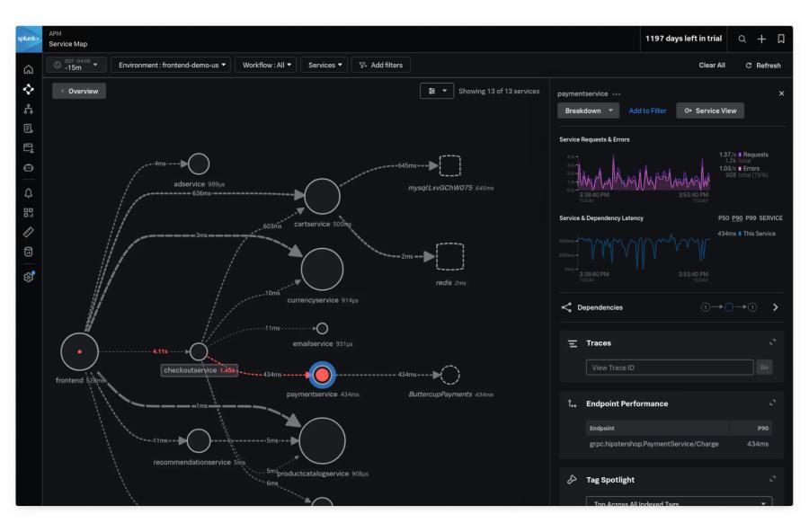Click Add to Filter link
Image resolution: width=809 pixels, height=532 pixels.
[647, 111]
